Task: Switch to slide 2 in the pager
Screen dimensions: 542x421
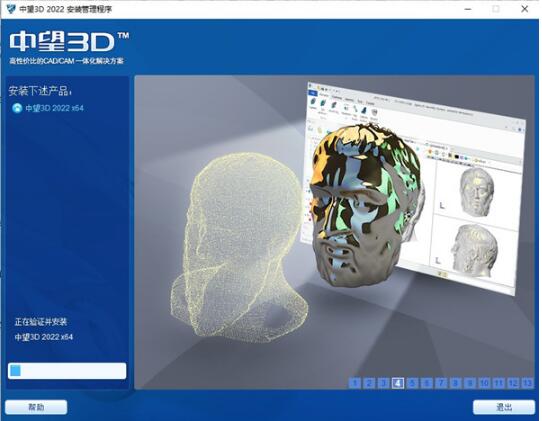Action: click(369, 383)
